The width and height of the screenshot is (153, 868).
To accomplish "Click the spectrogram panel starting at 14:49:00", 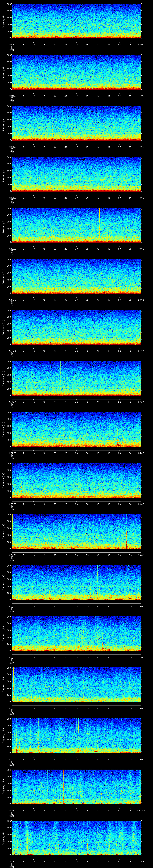I will pos(77,276).
